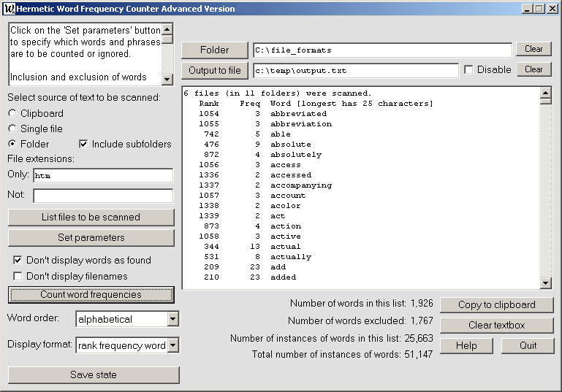This screenshot has width=562, height=392.
Task: Open the Word order dropdown
Action: [172, 319]
